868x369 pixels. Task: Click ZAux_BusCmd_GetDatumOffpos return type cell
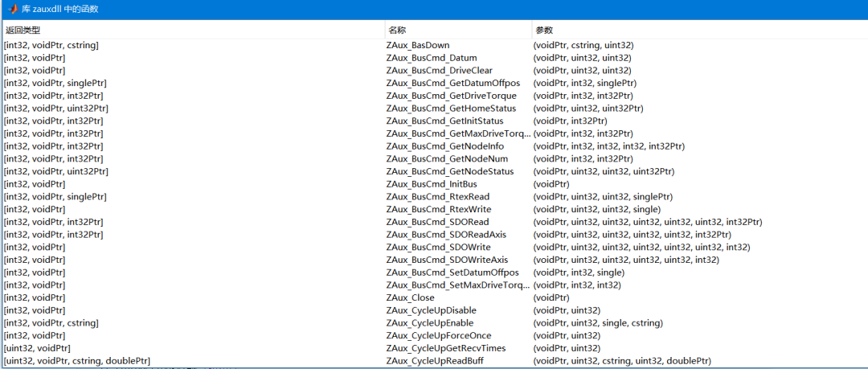(55, 83)
